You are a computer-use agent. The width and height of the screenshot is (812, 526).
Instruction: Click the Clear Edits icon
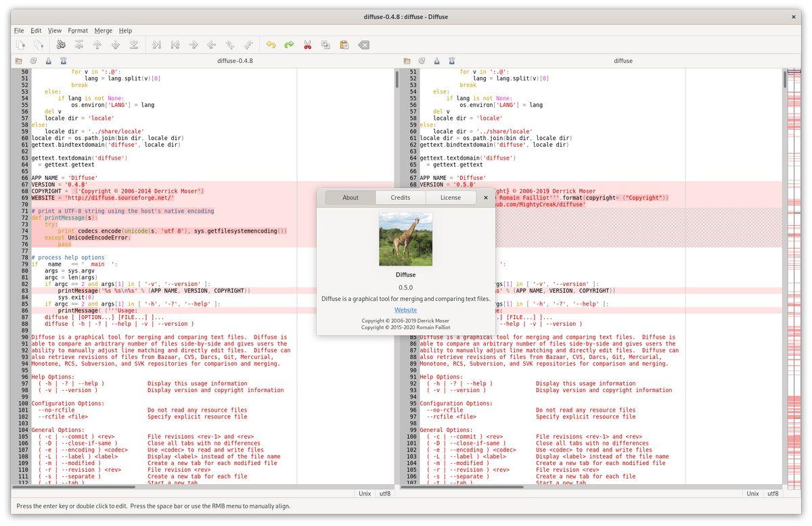[x=363, y=45]
